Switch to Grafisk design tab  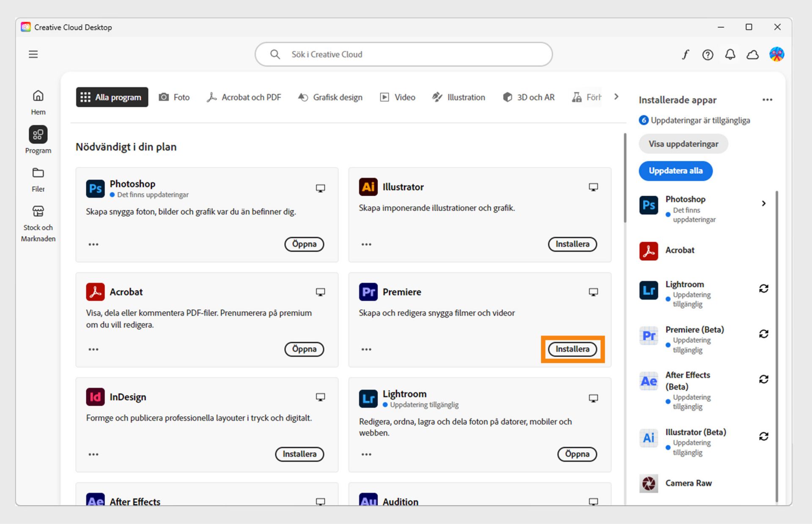(x=330, y=97)
